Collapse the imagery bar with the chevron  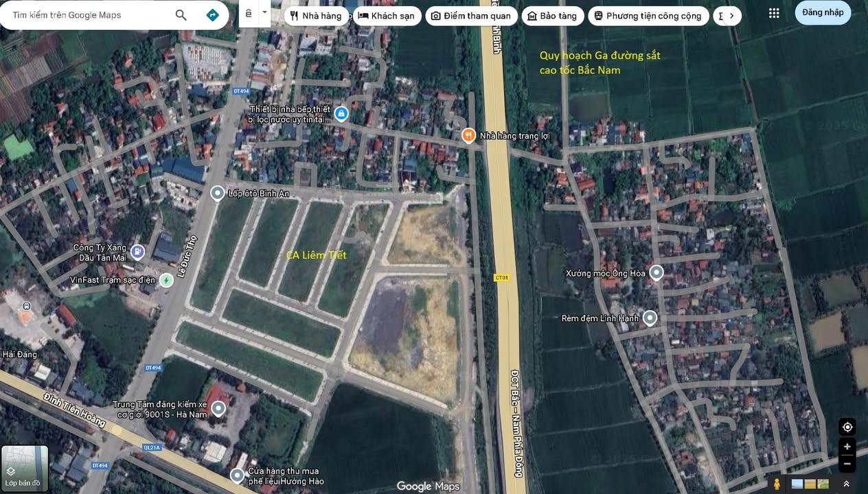[846, 483]
